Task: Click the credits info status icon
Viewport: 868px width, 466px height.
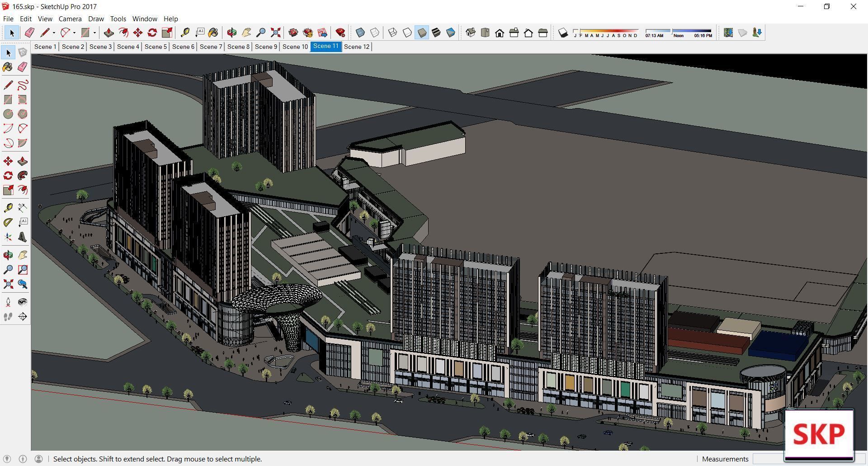Action: [x=23, y=459]
